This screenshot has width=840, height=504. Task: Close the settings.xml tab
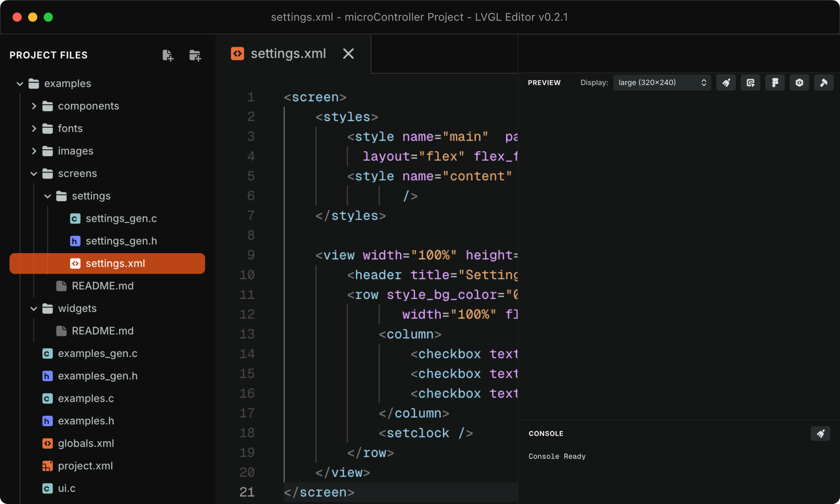[348, 54]
